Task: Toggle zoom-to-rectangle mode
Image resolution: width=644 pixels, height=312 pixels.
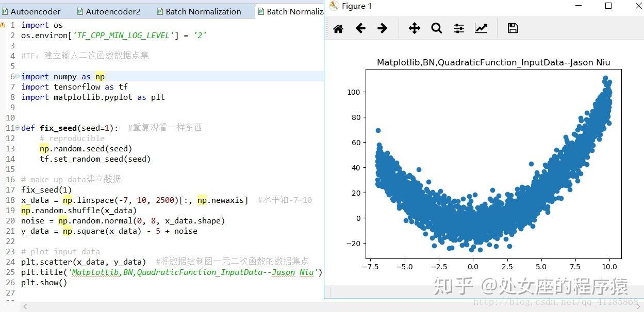Action: pyautogui.click(x=437, y=28)
